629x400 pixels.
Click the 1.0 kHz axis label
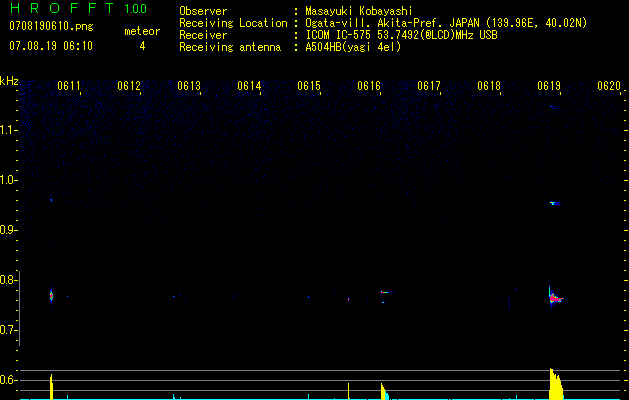click(x=8, y=180)
